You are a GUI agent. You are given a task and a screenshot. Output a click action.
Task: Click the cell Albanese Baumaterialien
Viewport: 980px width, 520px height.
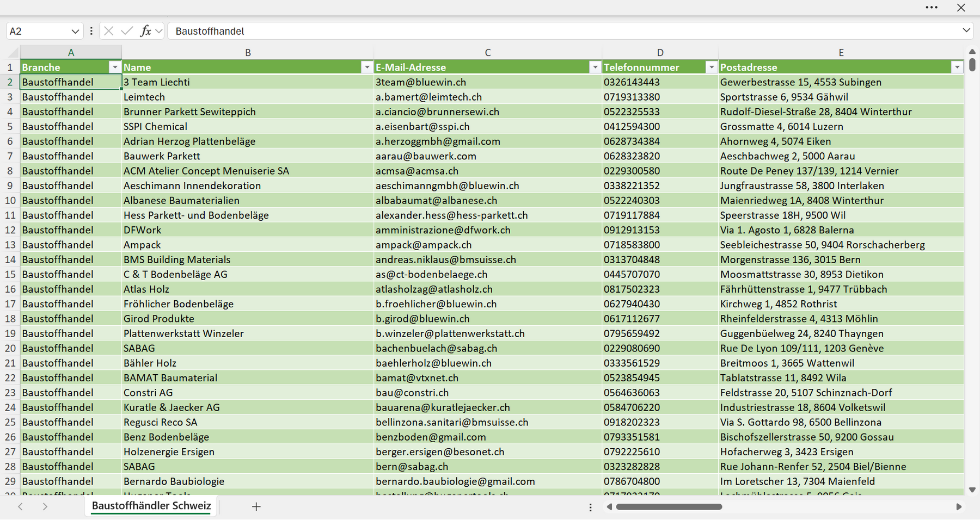pos(248,200)
